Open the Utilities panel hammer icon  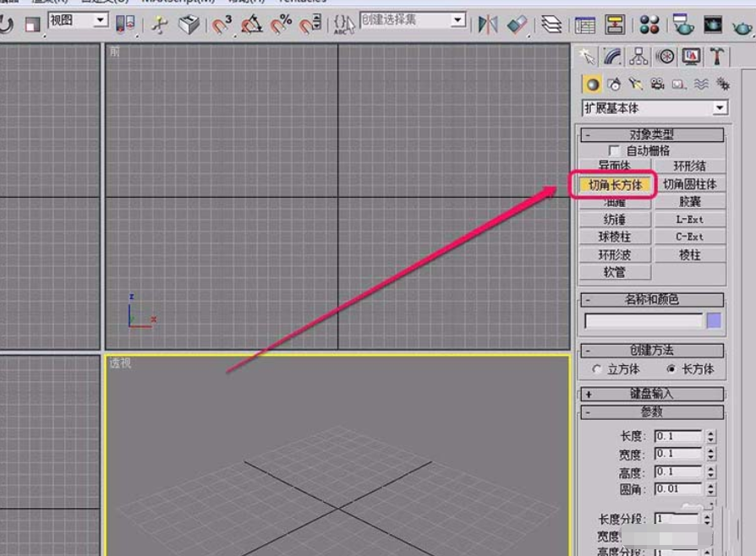coord(716,57)
